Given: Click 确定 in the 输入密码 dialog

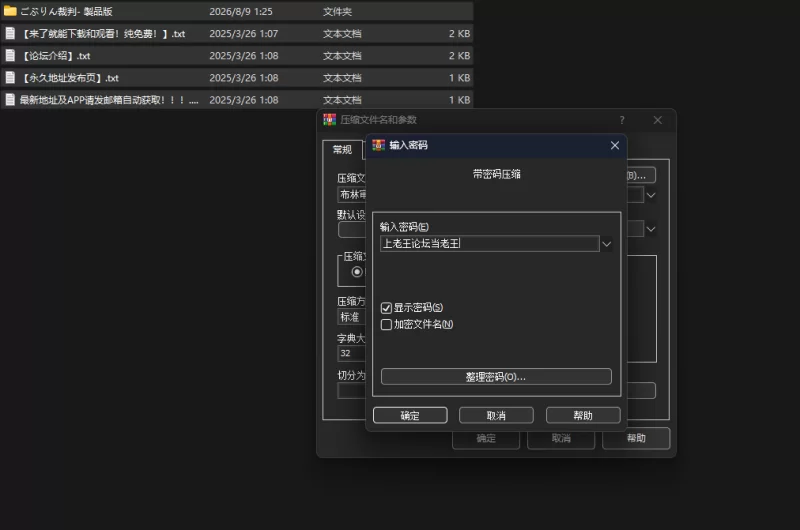Looking at the screenshot, I should 410,415.
